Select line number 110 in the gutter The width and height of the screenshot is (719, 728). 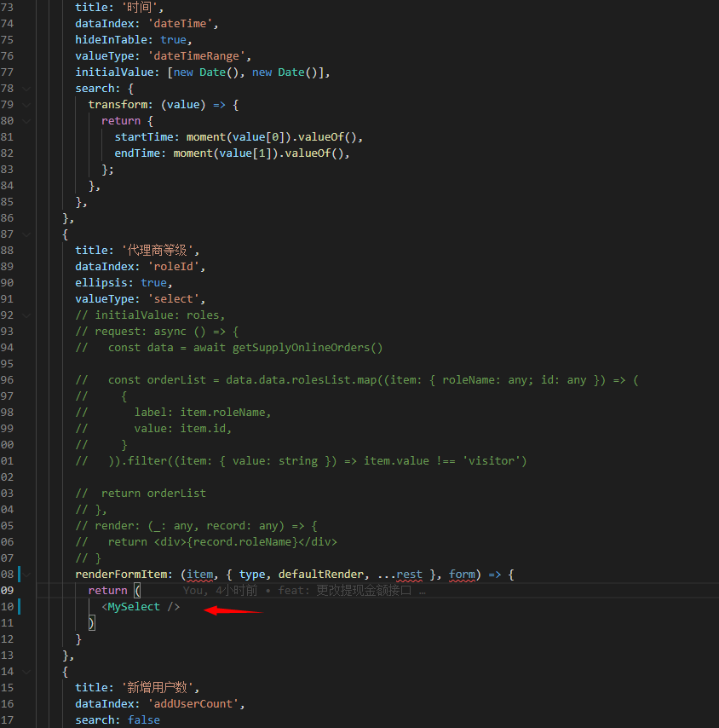(9, 606)
